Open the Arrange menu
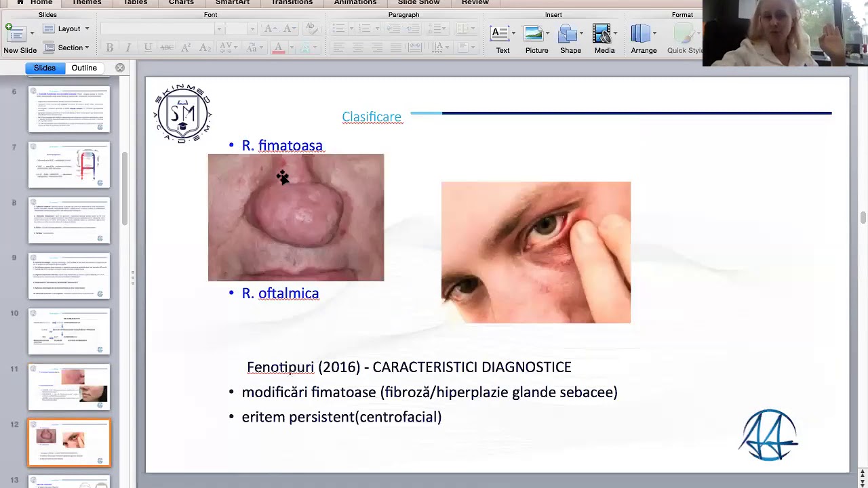Image resolution: width=868 pixels, height=488 pixels. (x=644, y=39)
